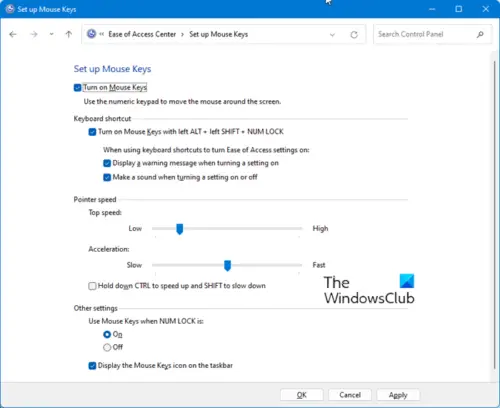Expand the hidden breadcrumb path chevrons

(102, 34)
